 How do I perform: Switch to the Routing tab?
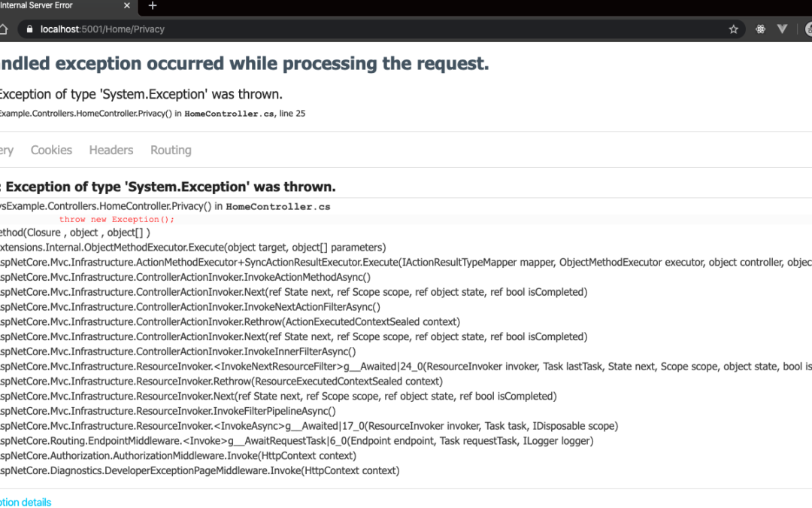171,150
